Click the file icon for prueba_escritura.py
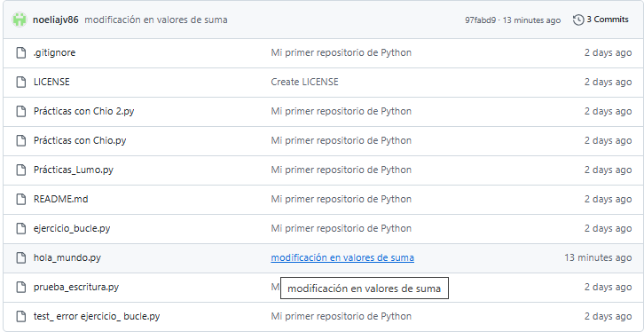This screenshot has width=644, height=332. [21, 288]
